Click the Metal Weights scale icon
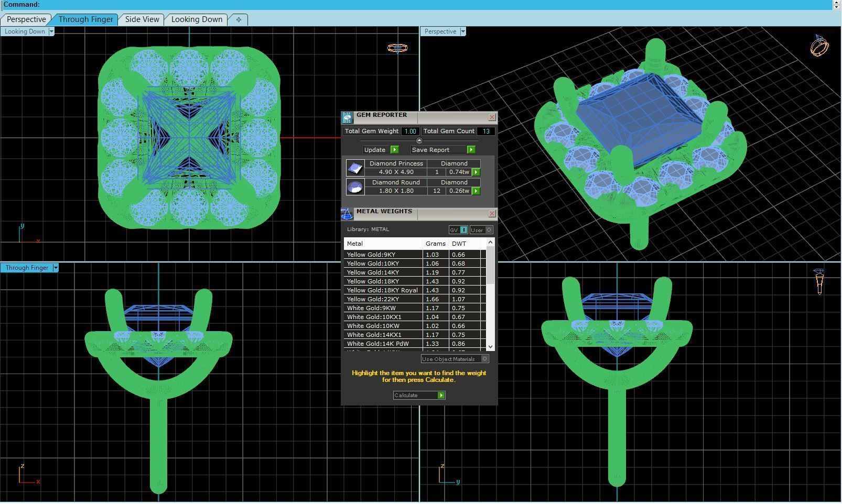Viewport: 842px width, 504px height. 347,214
